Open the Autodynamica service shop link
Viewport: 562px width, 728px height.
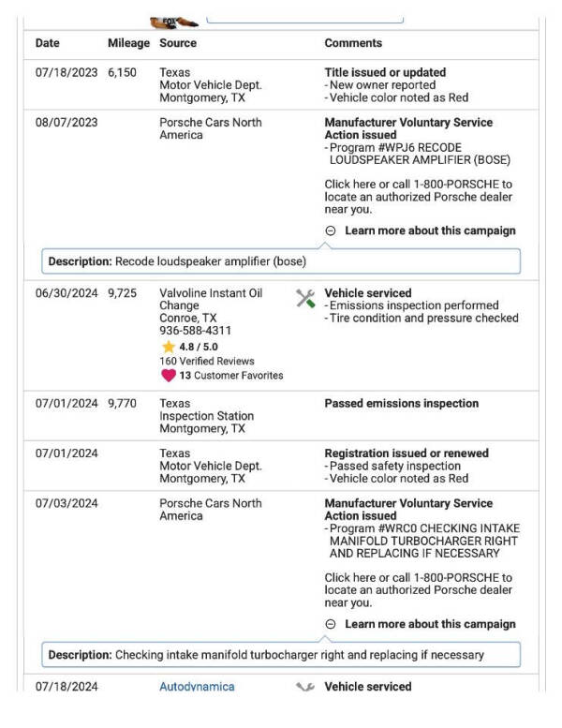click(x=197, y=687)
